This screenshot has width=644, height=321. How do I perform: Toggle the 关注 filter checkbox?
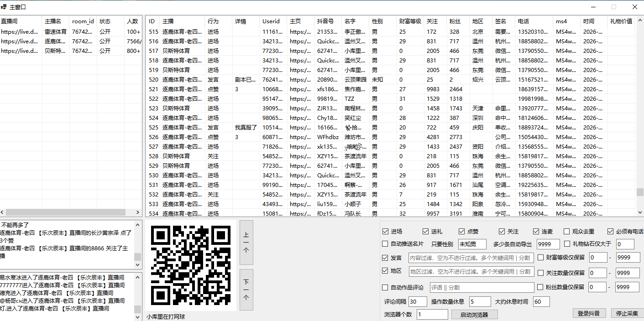pos(502,232)
